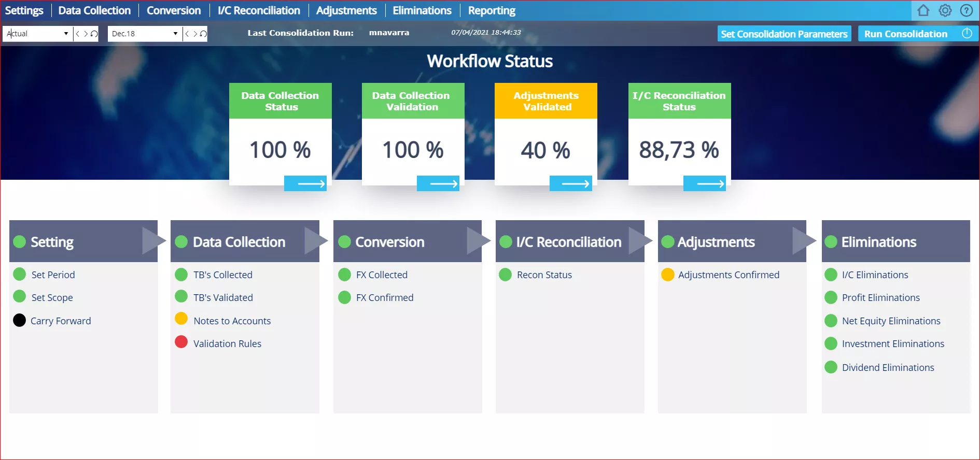Click next arrow beside the Dec.18 dropdown

pos(195,34)
